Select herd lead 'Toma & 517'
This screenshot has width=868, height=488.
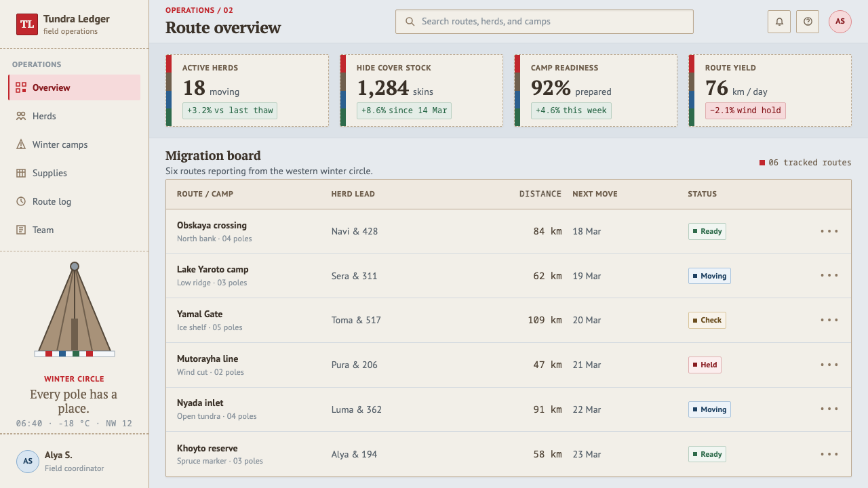tap(356, 320)
